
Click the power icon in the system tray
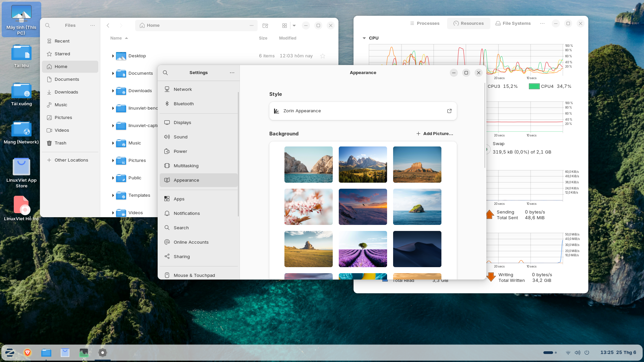pos(587,353)
